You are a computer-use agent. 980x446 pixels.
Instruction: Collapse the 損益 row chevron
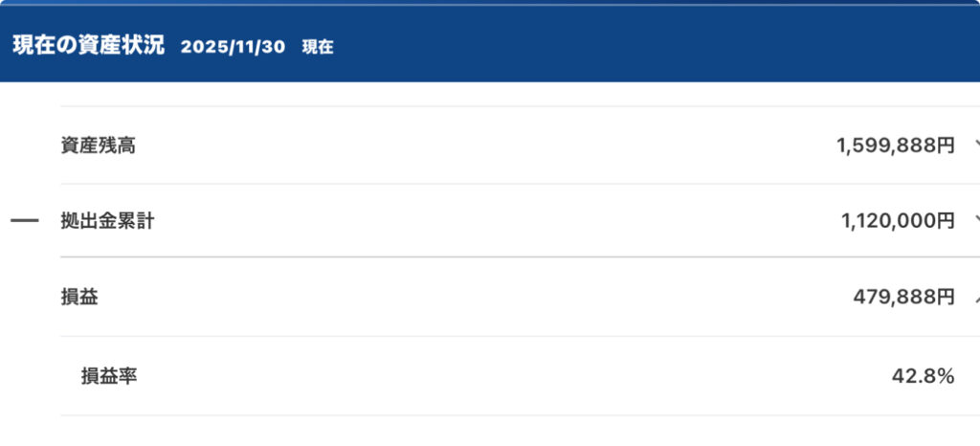point(976,298)
